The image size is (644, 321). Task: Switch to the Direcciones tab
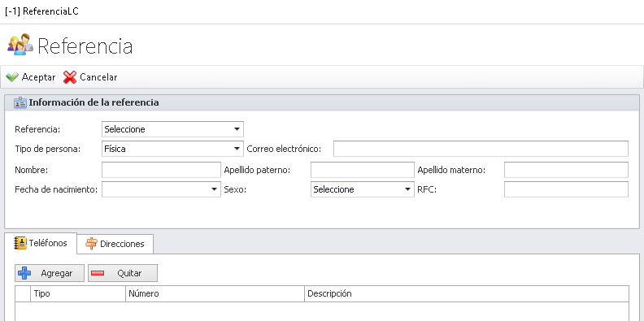115,245
